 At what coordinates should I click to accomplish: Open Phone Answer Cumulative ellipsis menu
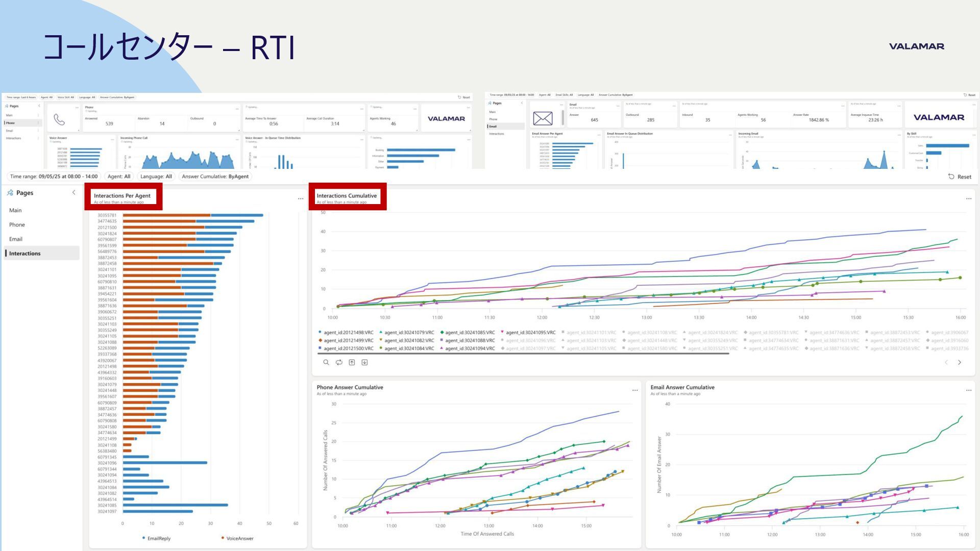coord(635,390)
